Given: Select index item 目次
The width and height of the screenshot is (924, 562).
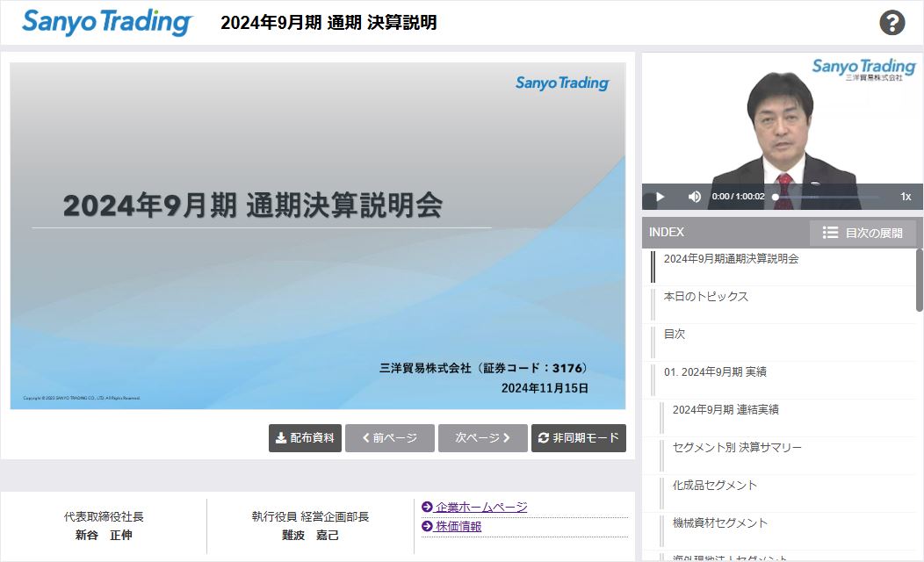Looking at the screenshot, I should click(779, 342).
